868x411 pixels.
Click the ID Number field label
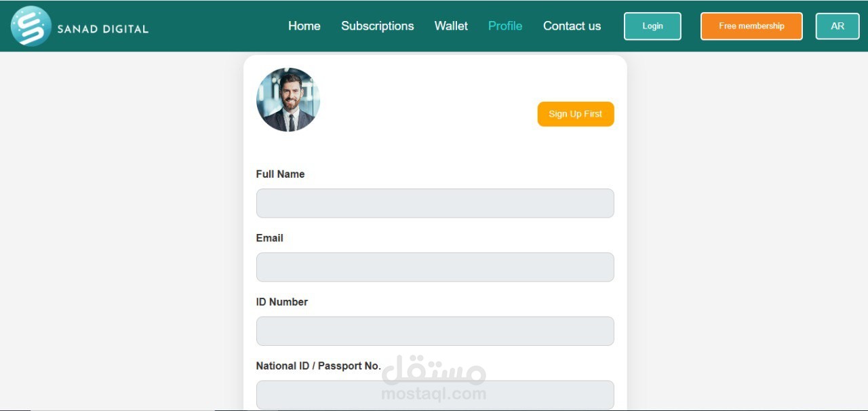281,302
